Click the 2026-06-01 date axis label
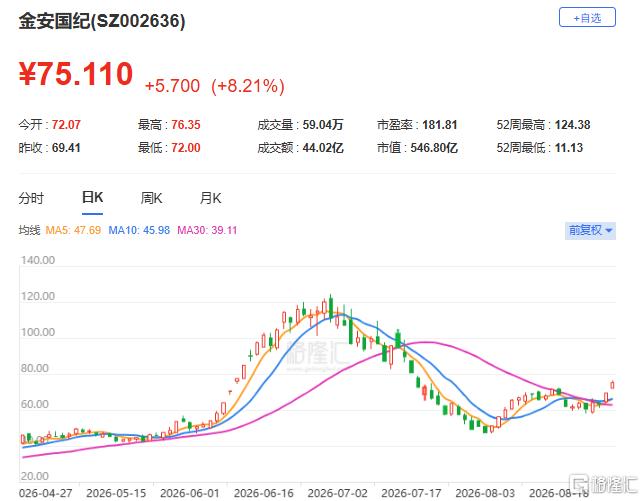 coord(190,493)
